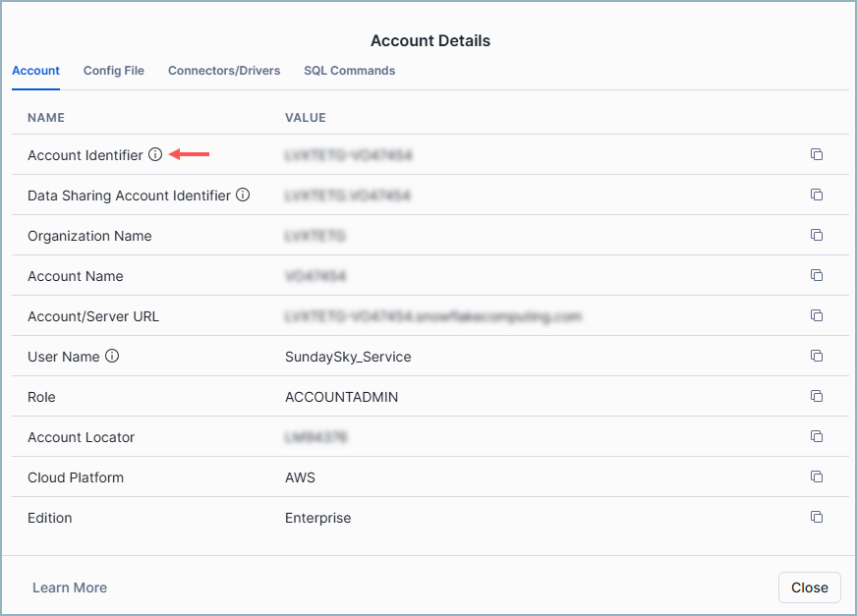Copy the Organization Name value

pos(817,235)
